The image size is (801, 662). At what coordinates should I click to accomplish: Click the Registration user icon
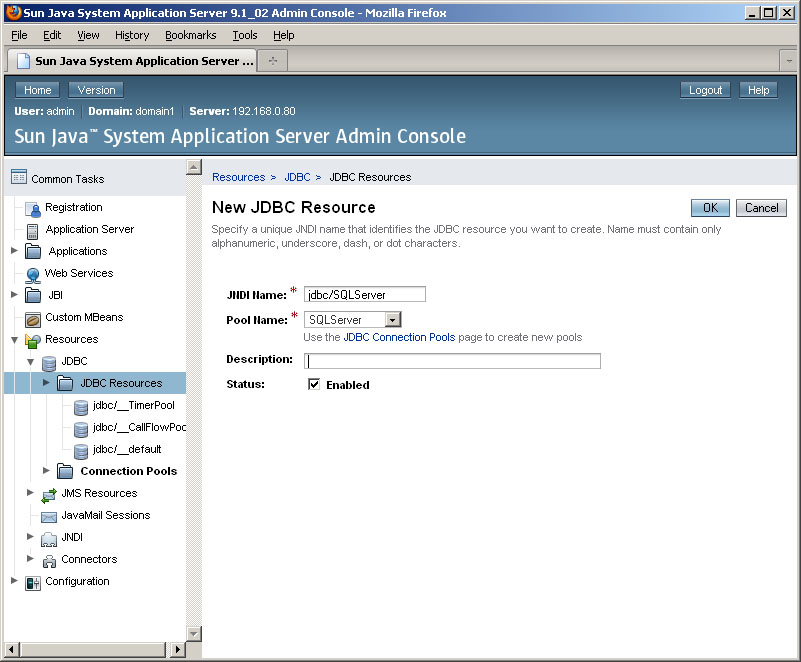[x=33, y=209]
